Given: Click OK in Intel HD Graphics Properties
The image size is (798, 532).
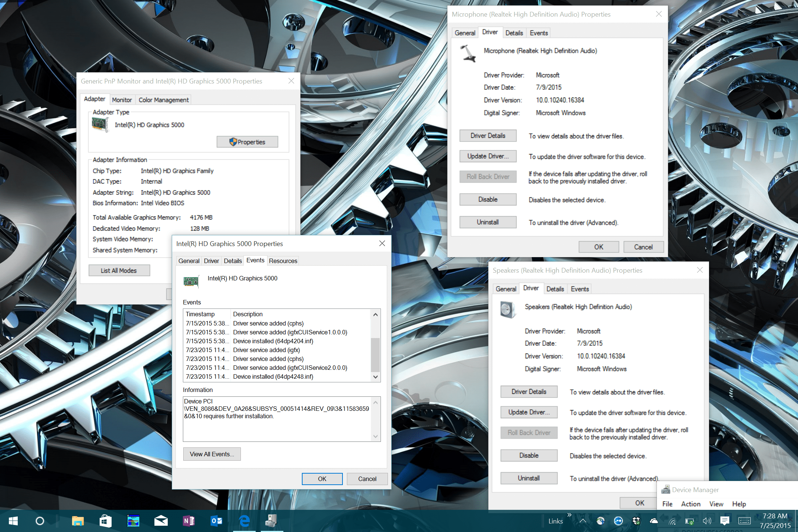Looking at the screenshot, I should coord(322,479).
